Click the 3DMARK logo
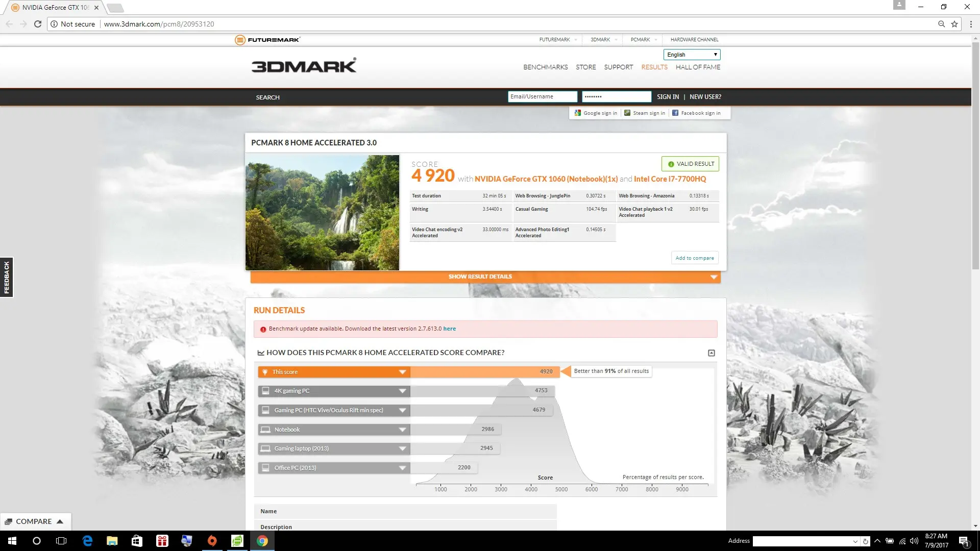The height and width of the screenshot is (551, 980). [x=304, y=65]
